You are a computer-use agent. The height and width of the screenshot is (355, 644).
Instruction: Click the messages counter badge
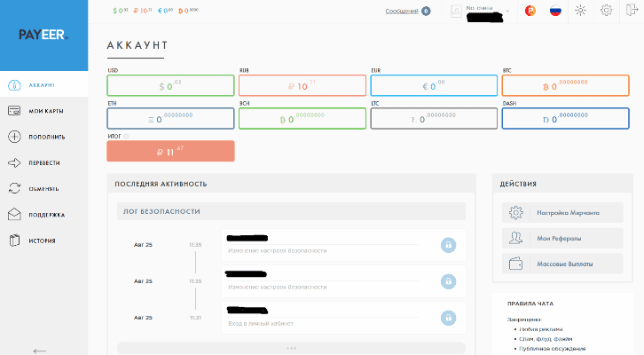point(426,11)
